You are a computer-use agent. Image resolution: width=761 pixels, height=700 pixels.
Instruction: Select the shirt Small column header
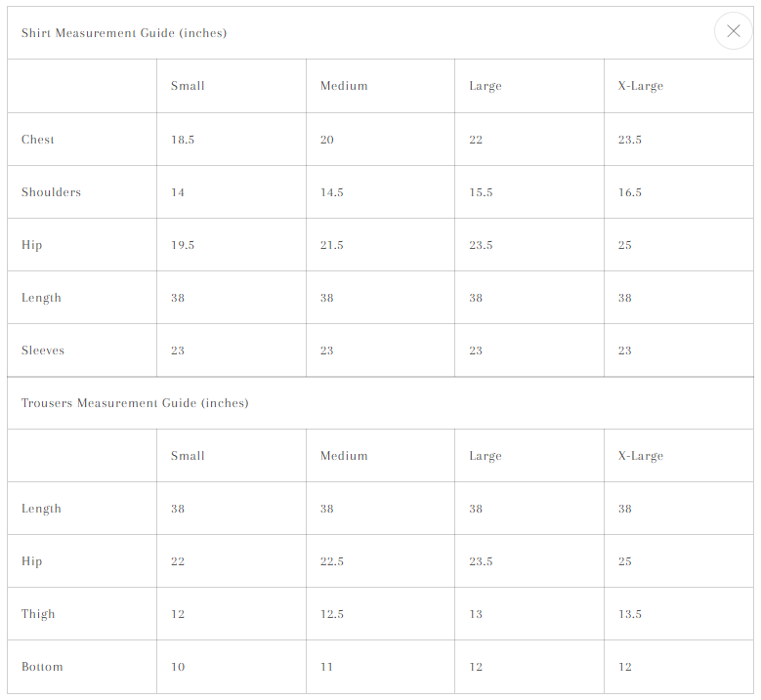[x=188, y=86]
